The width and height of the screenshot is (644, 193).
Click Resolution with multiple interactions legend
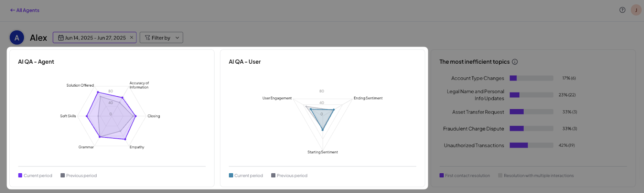pos(536,176)
